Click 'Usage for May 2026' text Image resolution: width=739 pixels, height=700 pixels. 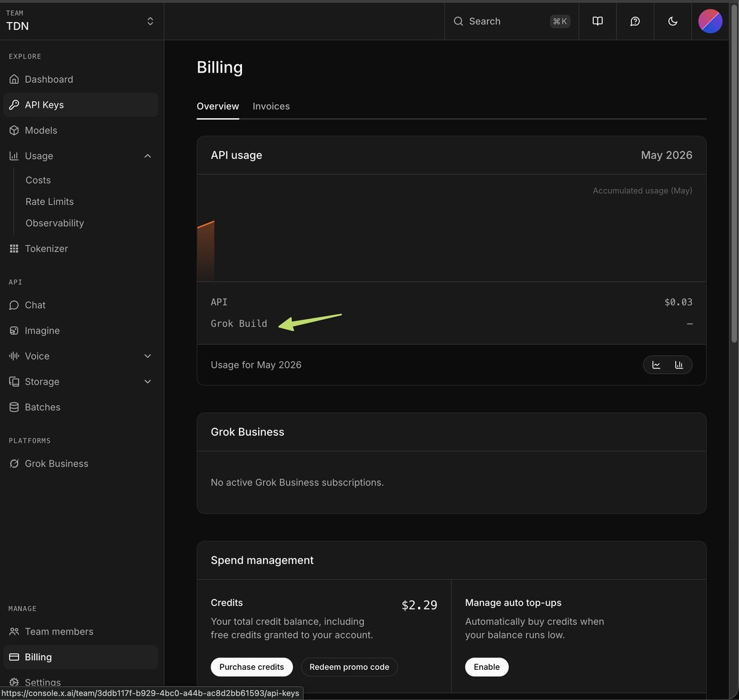coord(256,365)
